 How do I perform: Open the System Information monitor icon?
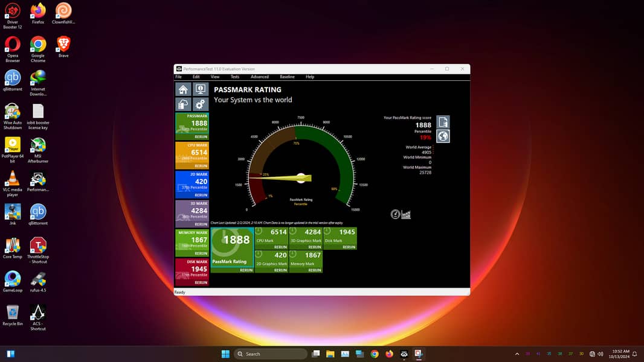tap(201, 89)
